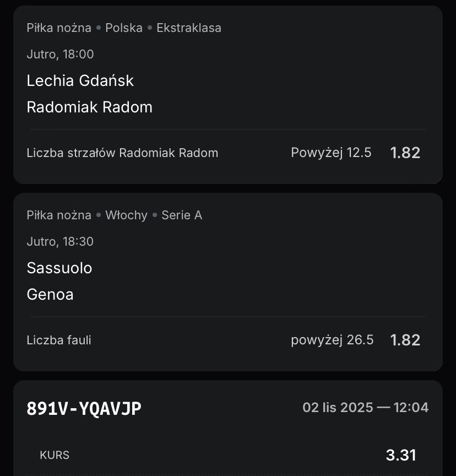Click the 1.82 odds for Radomiak shots

point(405,153)
